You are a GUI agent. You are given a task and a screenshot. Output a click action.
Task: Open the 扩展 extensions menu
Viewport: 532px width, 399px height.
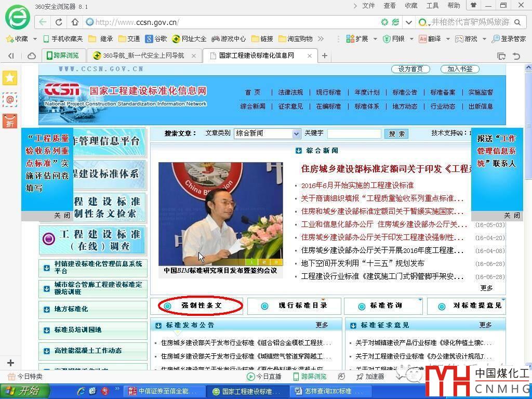tap(362, 38)
